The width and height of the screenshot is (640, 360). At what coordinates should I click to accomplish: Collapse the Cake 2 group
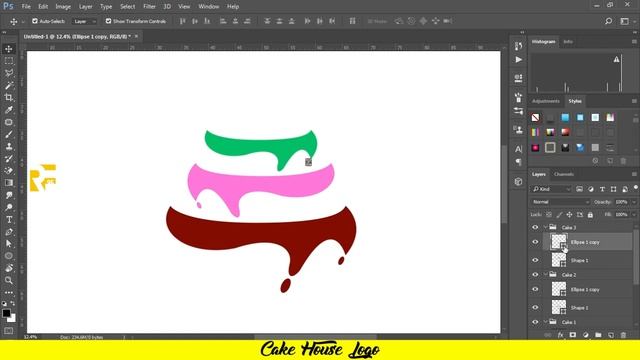pyautogui.click(x=545, y=275)
